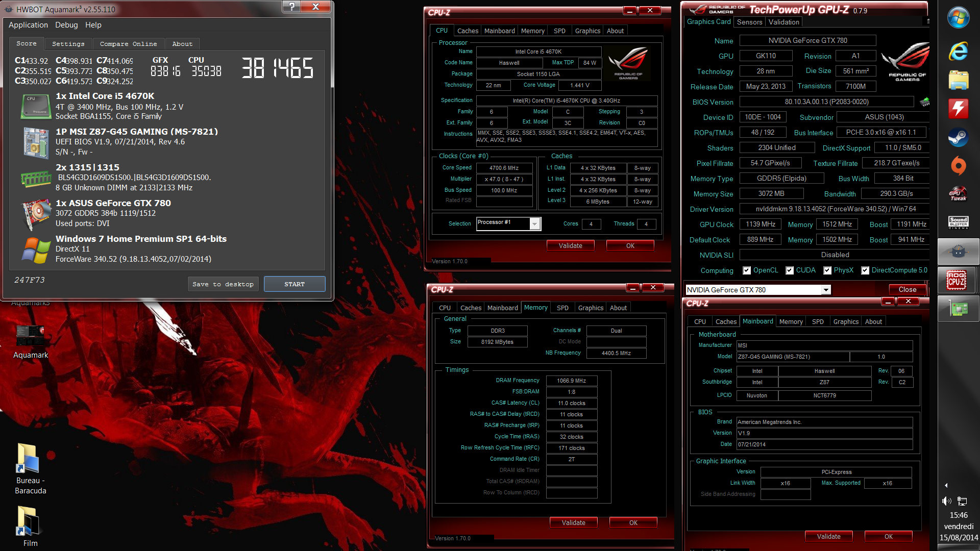Open Windows Explorer folder icon in taskbar
The width and height of the screenshot is (980, 551).
pyautogui.click(x=958, y=80)
